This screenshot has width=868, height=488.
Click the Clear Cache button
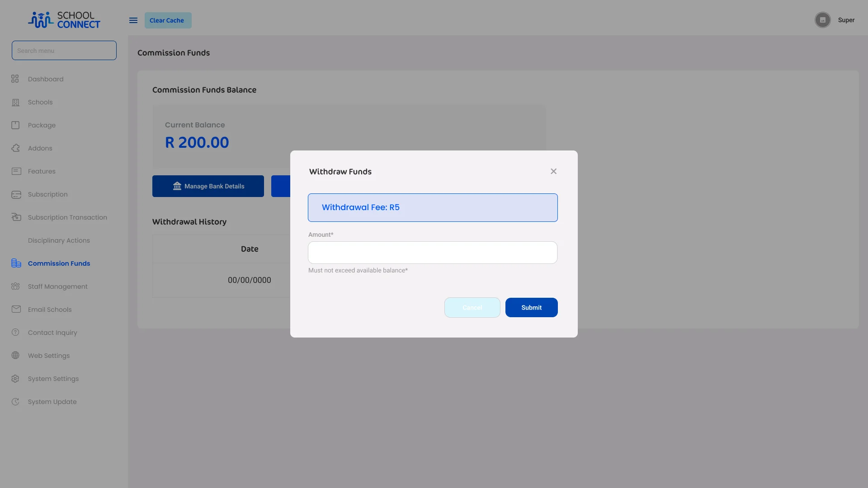tap(168, 20)
